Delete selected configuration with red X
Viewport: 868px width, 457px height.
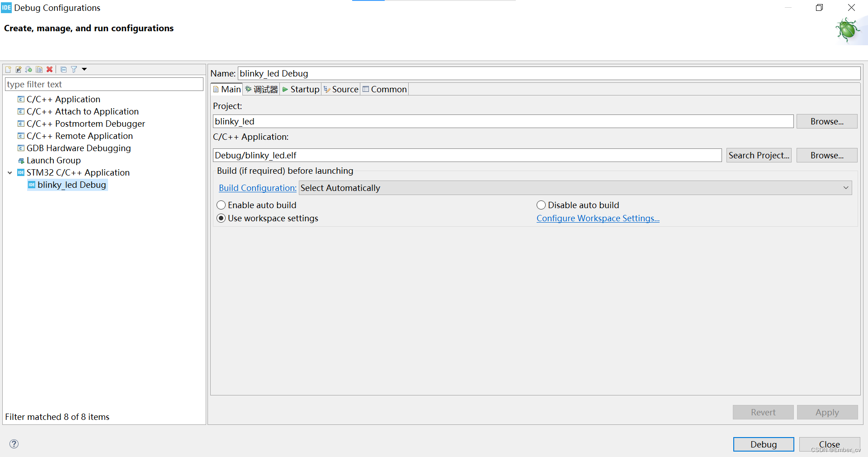tap(50, 69)
